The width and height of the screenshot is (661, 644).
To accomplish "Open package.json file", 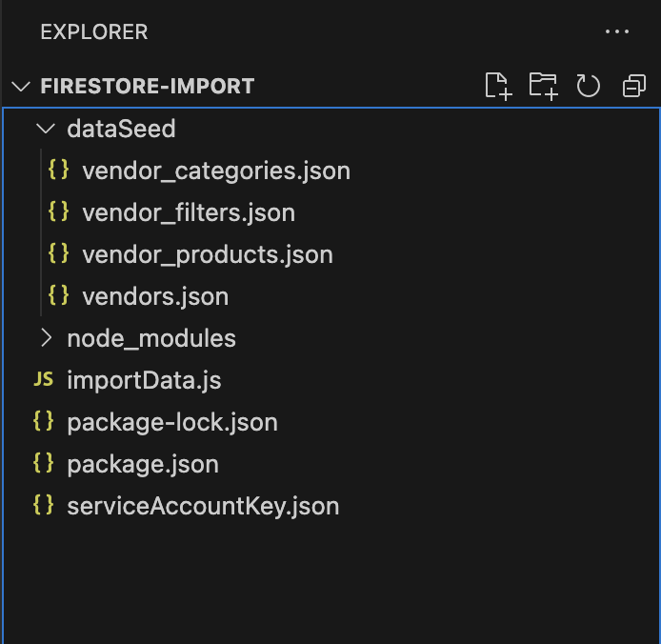I will [142, 464].
